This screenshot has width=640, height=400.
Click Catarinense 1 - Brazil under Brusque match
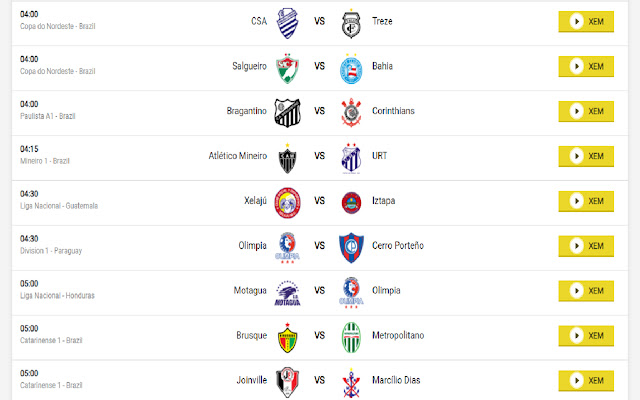[x=51, y=340]
